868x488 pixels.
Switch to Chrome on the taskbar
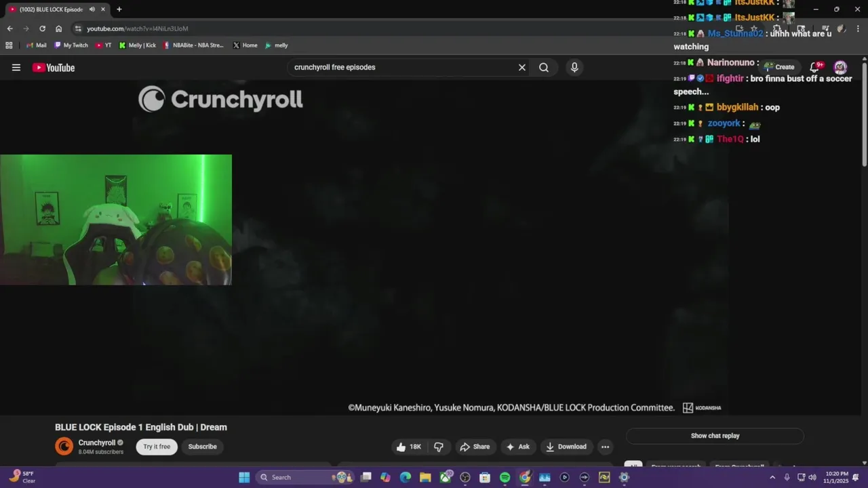tap(525, 477)
